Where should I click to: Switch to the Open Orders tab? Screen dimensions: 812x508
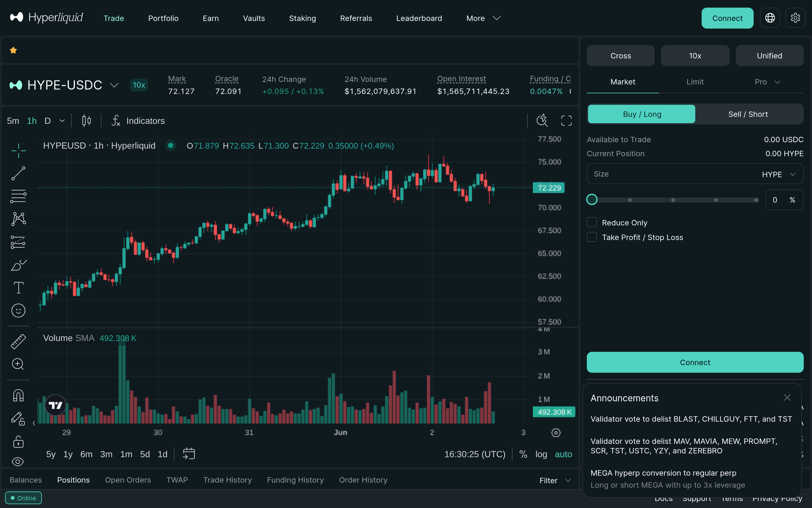coord(128,480)
